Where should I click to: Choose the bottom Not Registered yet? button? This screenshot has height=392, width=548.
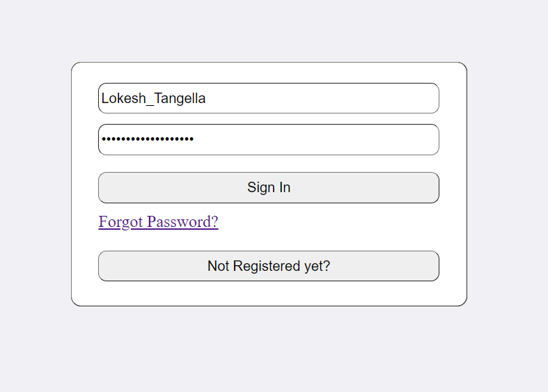pyautogui.click(x=268, y=266)
